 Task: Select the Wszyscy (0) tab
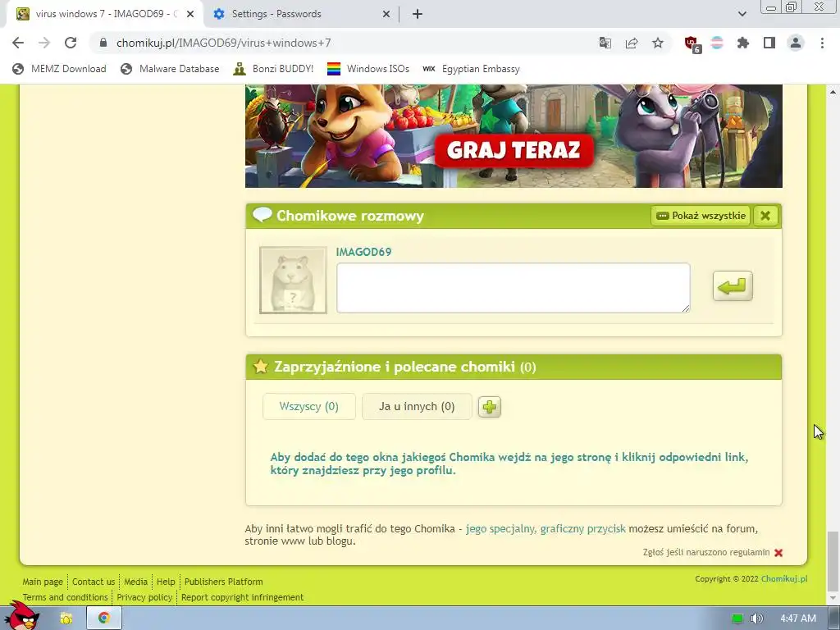pos(309,407)
